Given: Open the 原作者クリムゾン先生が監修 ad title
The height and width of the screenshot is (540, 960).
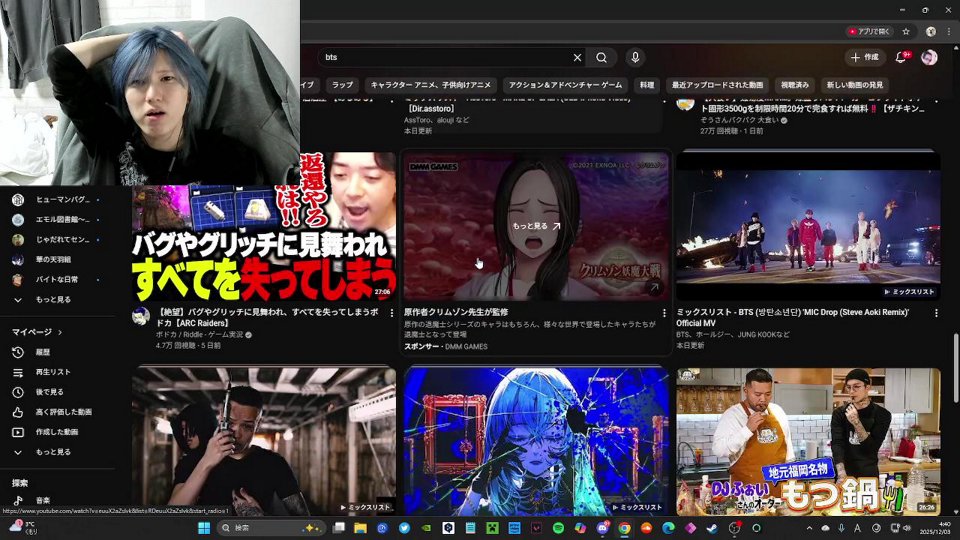Looking at the screenshot, I should pos(456,312).
